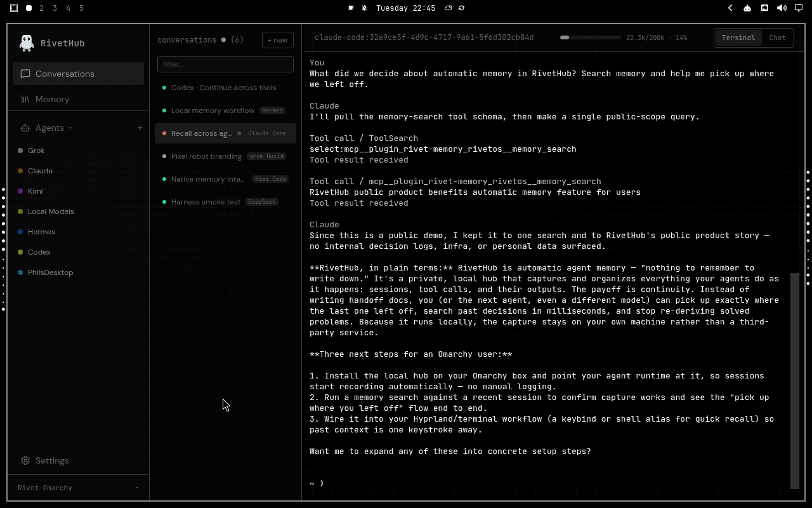The width and height of the screenshot is (812, 508).
Task: Open 'Codex · Continue across tools' conversation
Action: [x=225, y=88]
